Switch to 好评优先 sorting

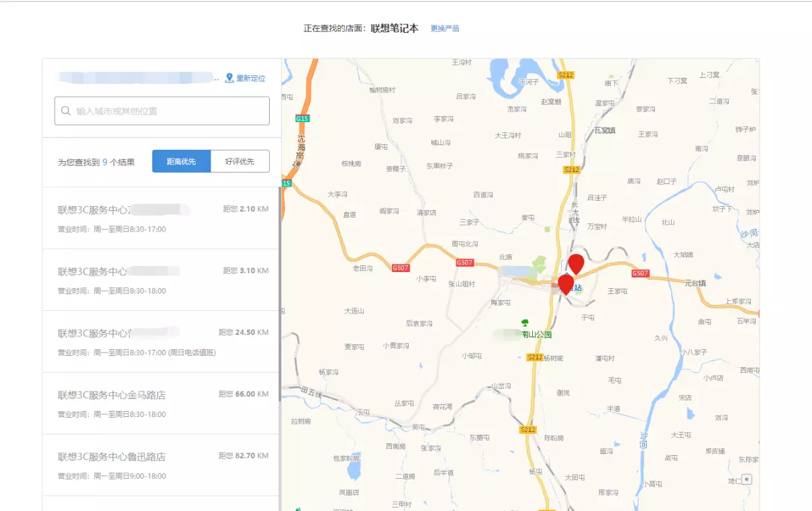(x=240, y=161)
